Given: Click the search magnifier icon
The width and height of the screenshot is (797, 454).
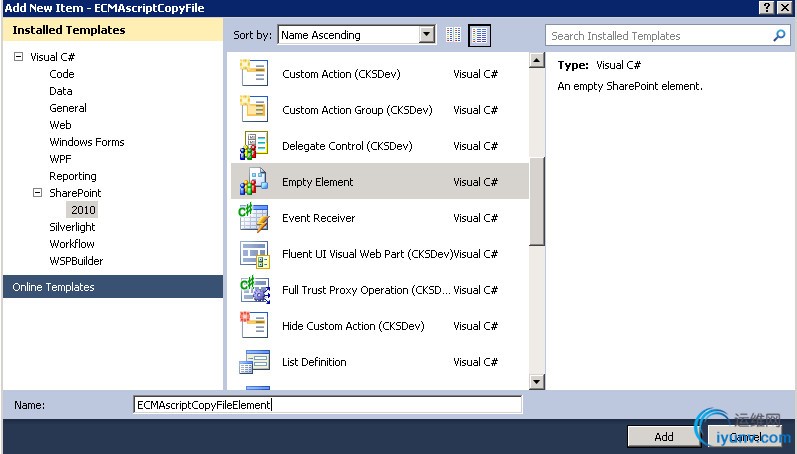Looking at the screenshot, I should (x=779, y=36).
